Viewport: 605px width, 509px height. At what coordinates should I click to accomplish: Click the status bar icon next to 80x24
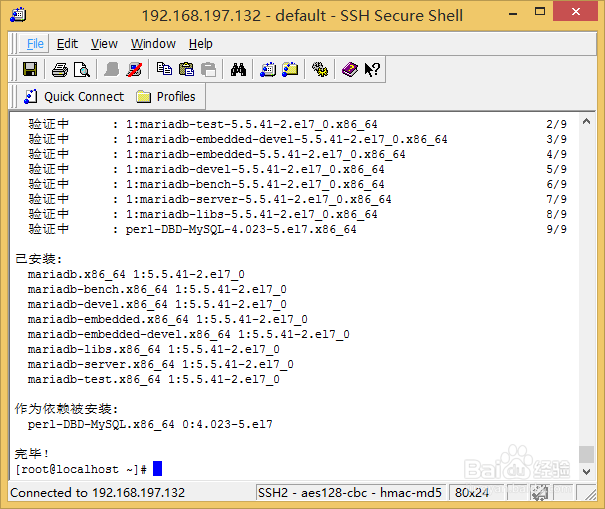tap(540, 493)
